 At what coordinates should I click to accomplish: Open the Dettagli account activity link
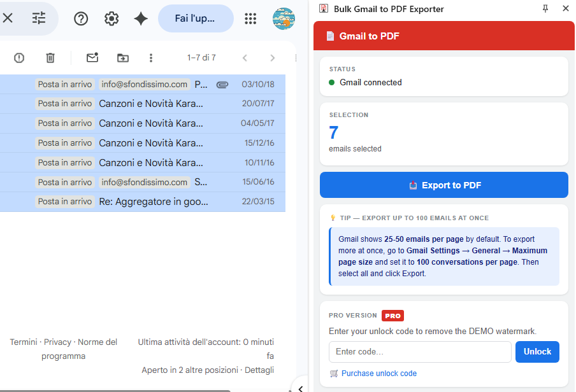(x=259, y=370)
